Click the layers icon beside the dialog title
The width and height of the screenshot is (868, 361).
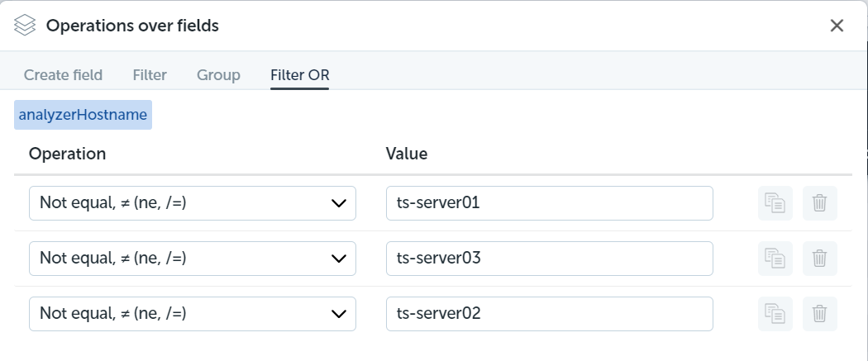tap(25, 26)
